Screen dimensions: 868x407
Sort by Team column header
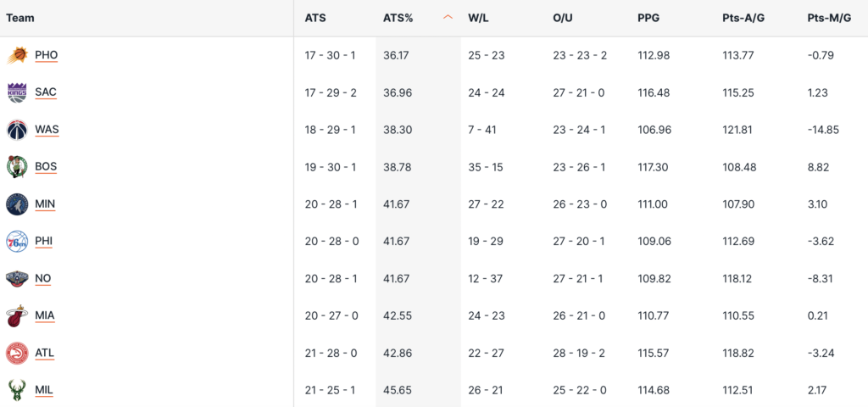(20, 18)
